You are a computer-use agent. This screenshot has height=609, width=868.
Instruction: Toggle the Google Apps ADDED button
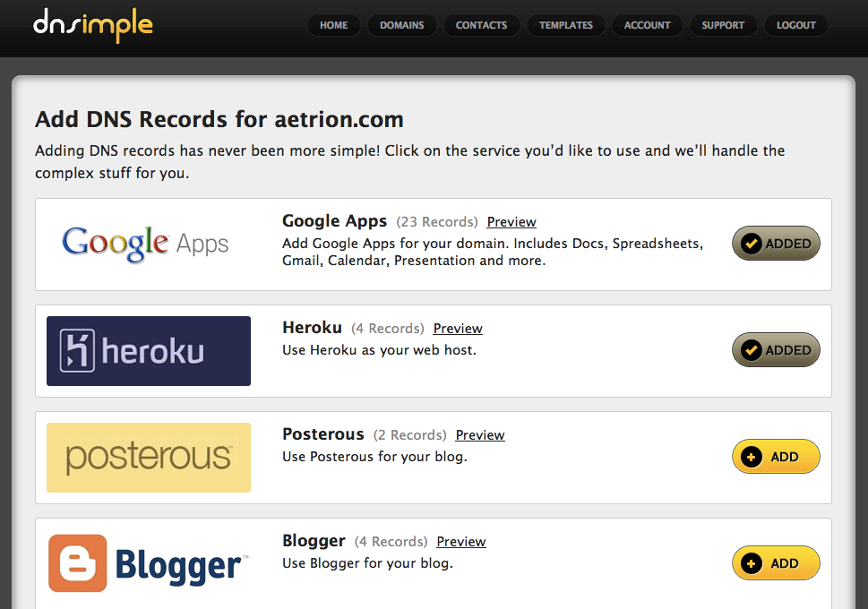[x=776, y=243]
